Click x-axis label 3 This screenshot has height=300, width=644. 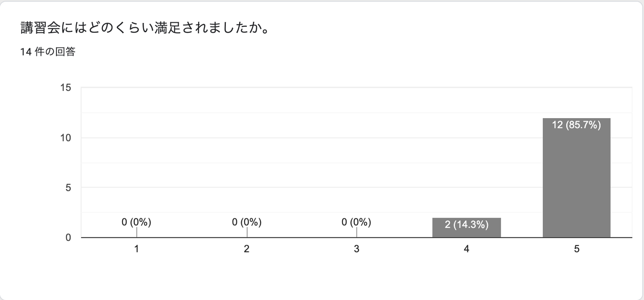pyautogui.click(x=356, y=249)
